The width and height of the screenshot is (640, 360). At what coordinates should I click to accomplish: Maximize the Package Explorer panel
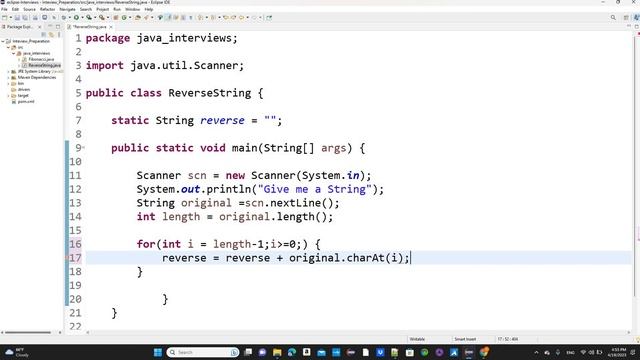pos(58,27)
